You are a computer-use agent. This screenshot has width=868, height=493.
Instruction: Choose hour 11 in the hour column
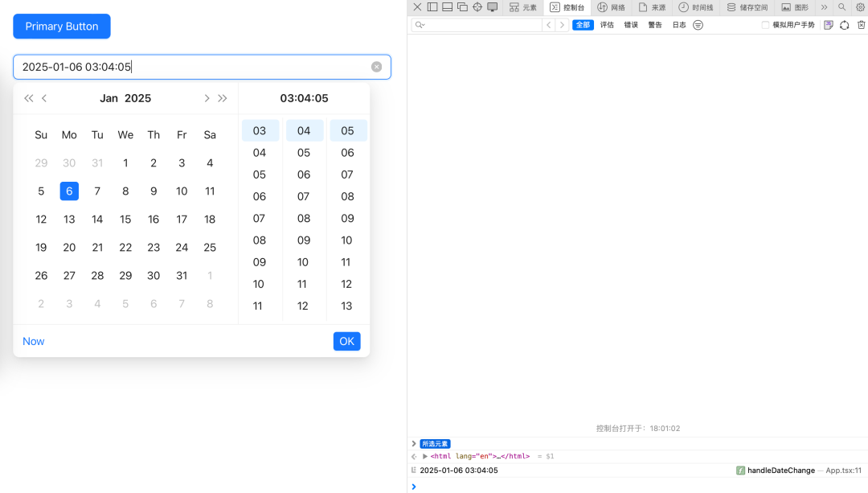click(x=258, y=306)
